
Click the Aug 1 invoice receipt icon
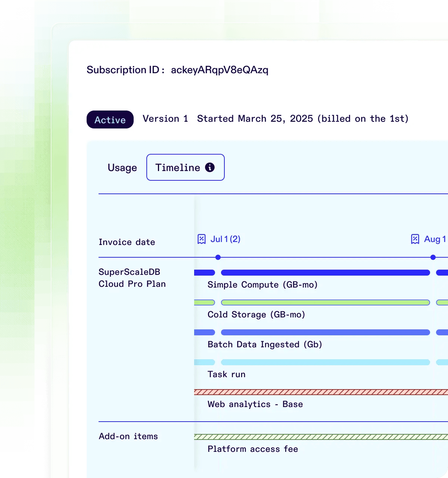pyautogui.click(x=415, y=239)
